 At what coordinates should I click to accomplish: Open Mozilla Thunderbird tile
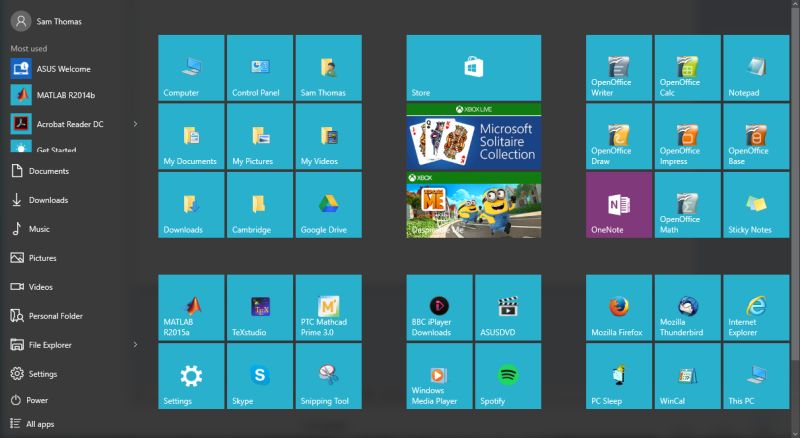688,307
